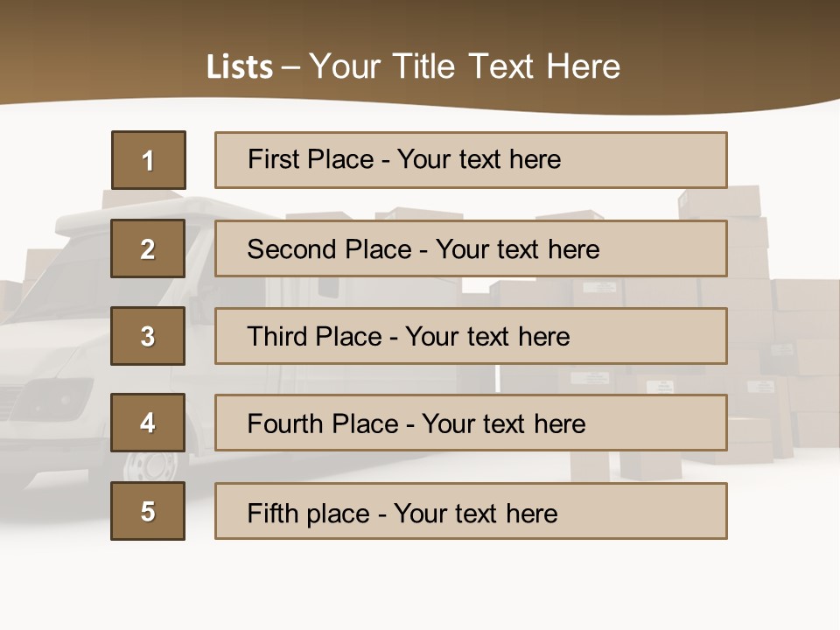Click the 'Fifth place - Your text here' bar
This screenshot has width=840, height=630.
pos(471,511)
